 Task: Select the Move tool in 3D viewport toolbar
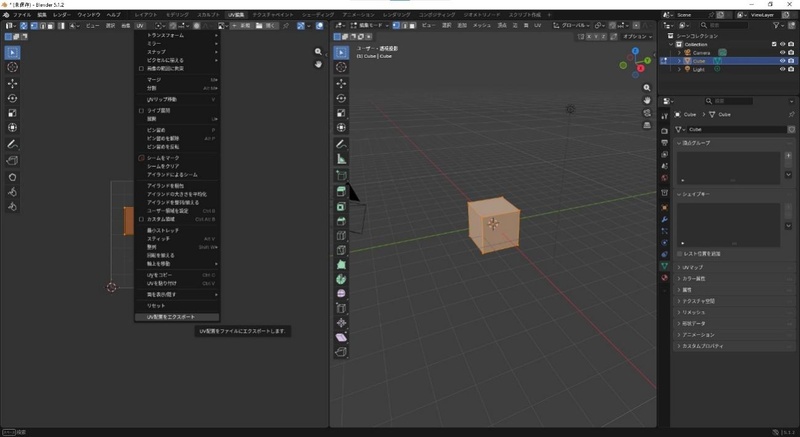(x=341, y=83)
